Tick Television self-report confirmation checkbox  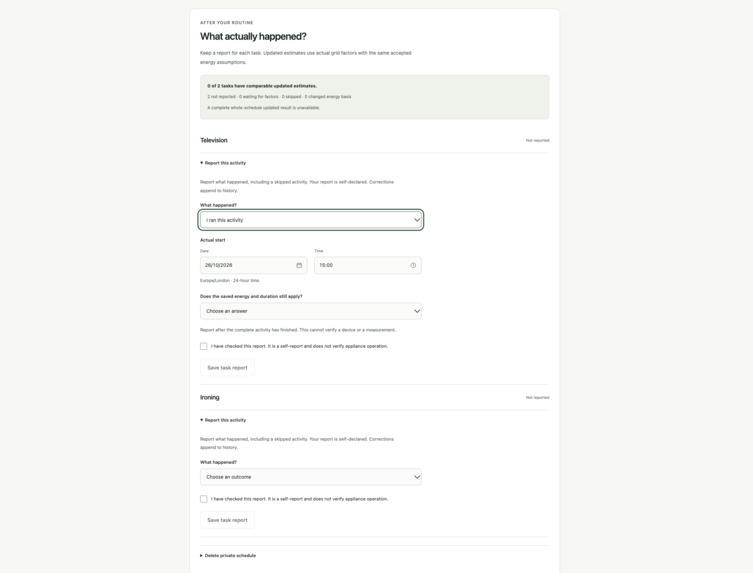(204, 346)
